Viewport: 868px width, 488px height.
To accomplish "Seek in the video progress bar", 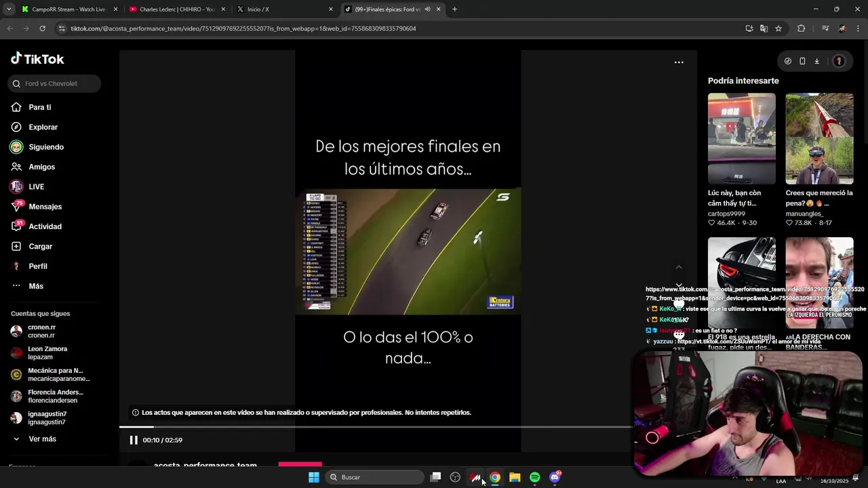I will 375,427.
